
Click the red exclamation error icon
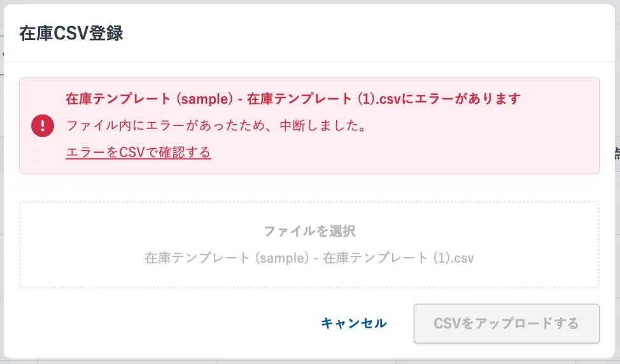click(x=43, y=125)
